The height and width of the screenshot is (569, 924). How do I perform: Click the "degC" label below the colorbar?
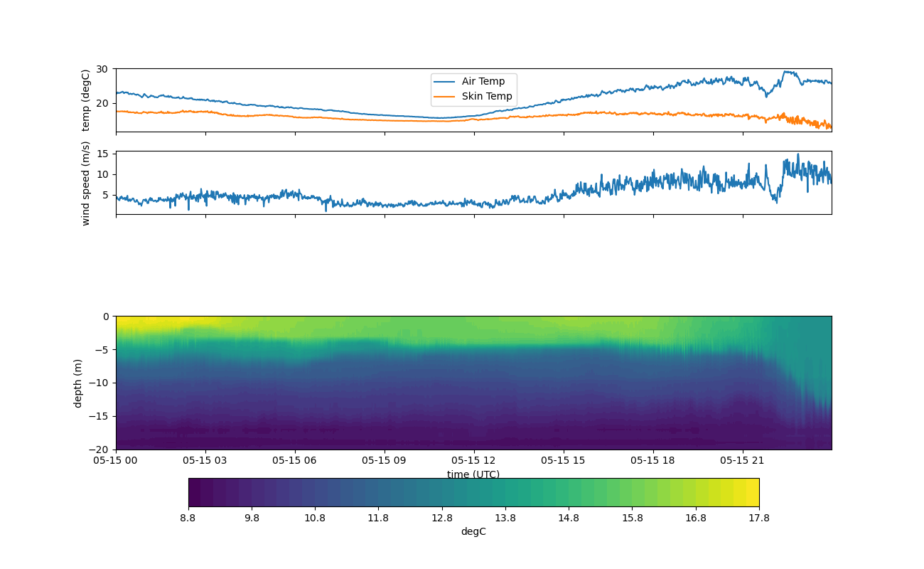473,532
